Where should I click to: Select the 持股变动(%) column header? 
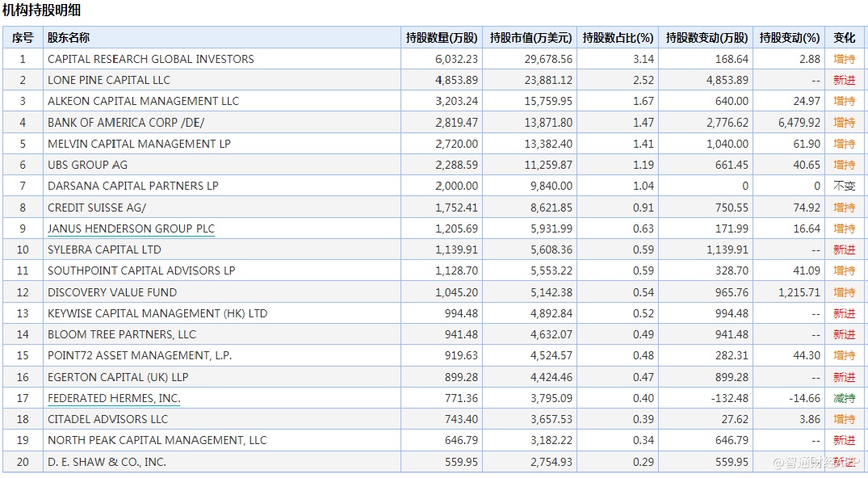click(x=789, y=37)
